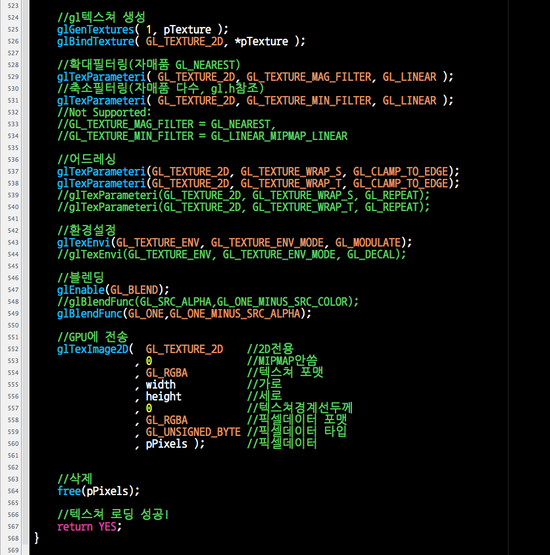Click the '//GPU에 전송' comment
550x555 pixels.
(x=92, y=337)
